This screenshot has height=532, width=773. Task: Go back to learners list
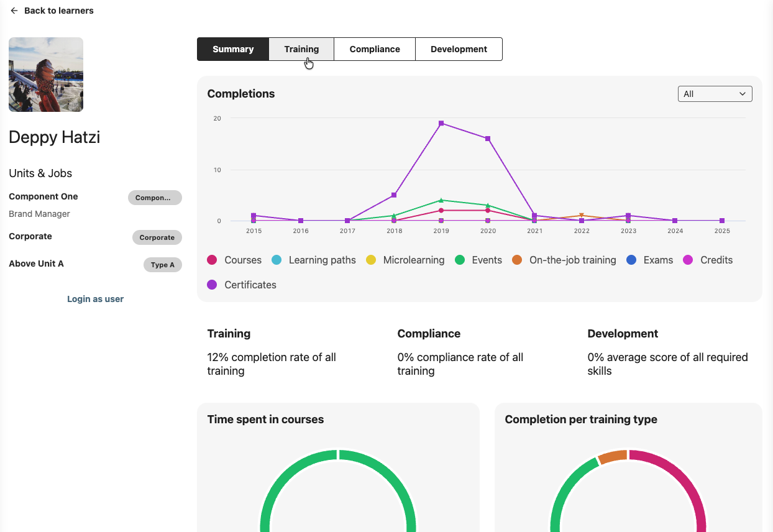tap(58, 11)
